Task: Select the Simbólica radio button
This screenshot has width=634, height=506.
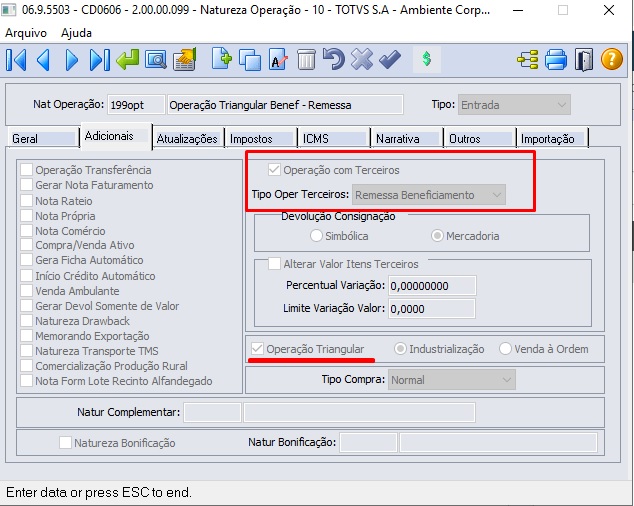Action: 316,235
